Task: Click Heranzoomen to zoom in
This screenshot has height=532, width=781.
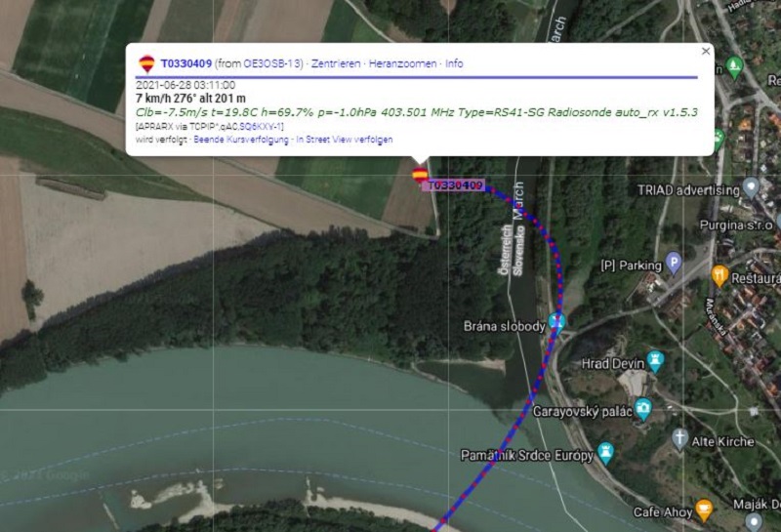Action: click(402, 63)
